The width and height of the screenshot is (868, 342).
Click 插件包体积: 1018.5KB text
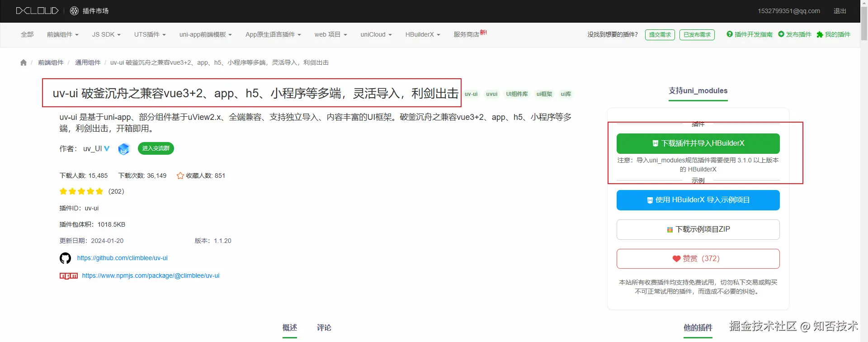point(92,224)
